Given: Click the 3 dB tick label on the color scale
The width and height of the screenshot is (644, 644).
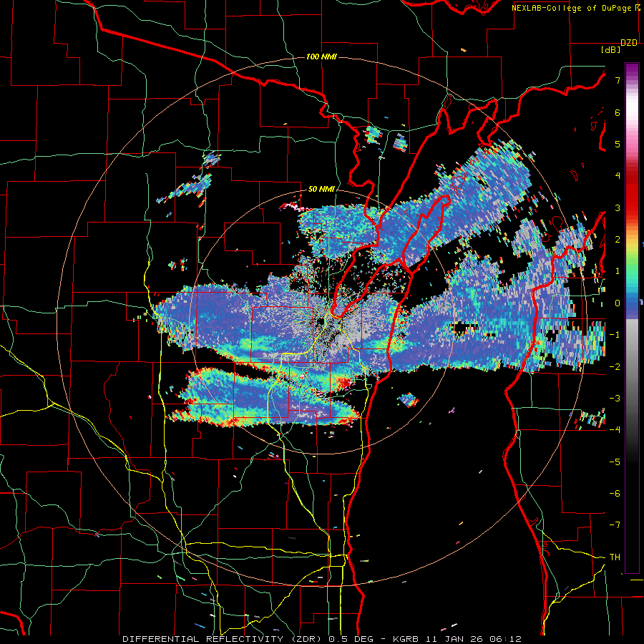Looking at the screenshot, I should click(618, 208).
